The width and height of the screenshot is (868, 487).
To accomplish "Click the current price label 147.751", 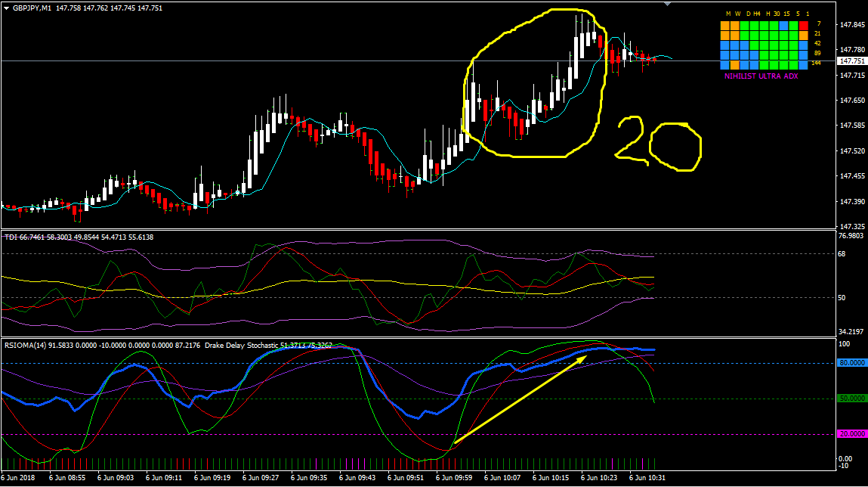I will click(x=851, y=61).
